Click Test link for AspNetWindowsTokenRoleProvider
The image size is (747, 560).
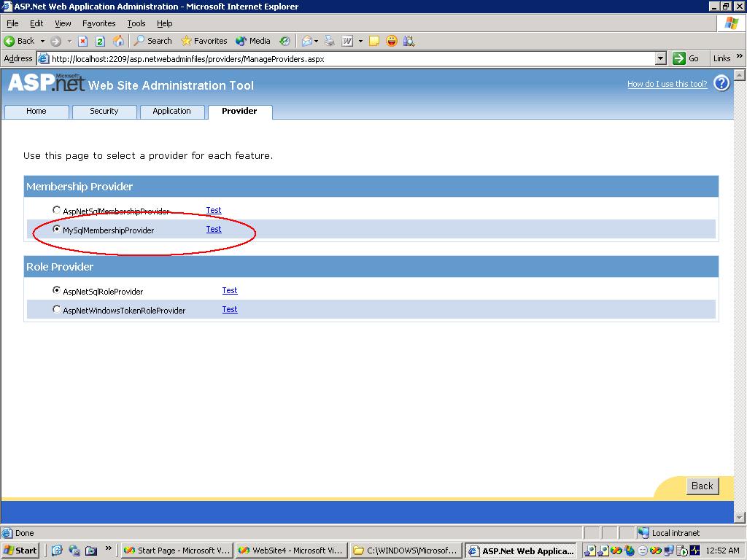coord(230,309)
